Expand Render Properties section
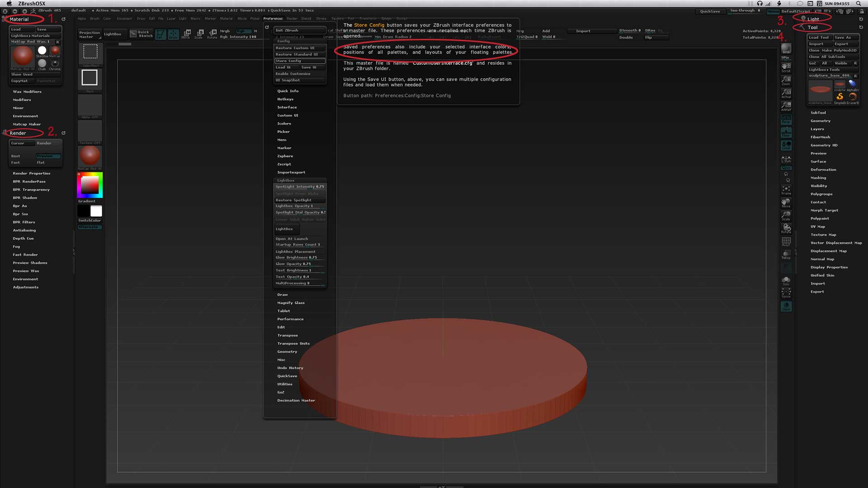868x488 pixels. point(32,174)
